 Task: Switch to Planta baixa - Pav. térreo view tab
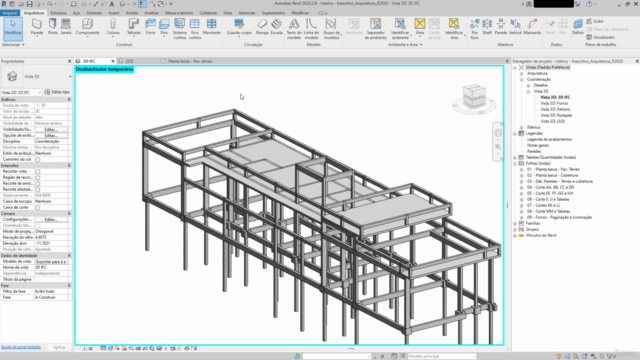point(190,61)
